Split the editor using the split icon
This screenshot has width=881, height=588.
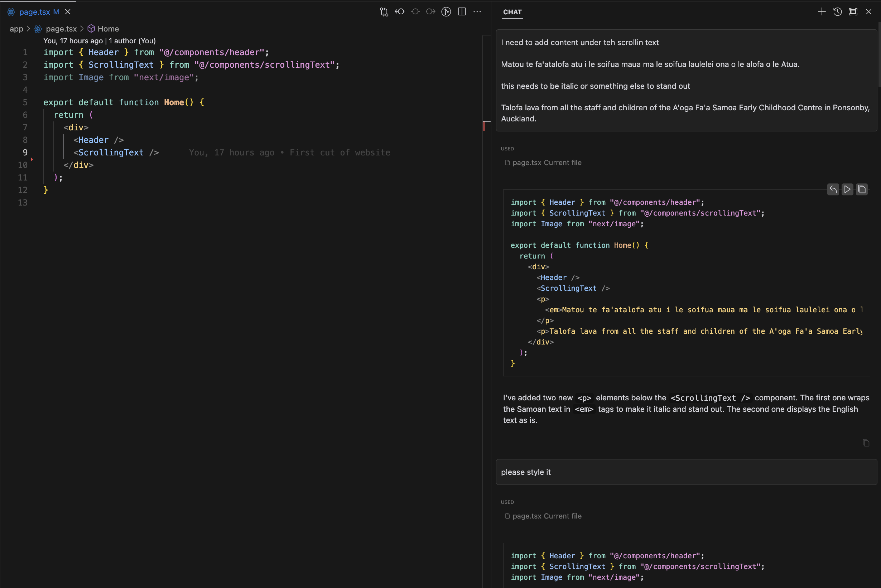(461, 11)
